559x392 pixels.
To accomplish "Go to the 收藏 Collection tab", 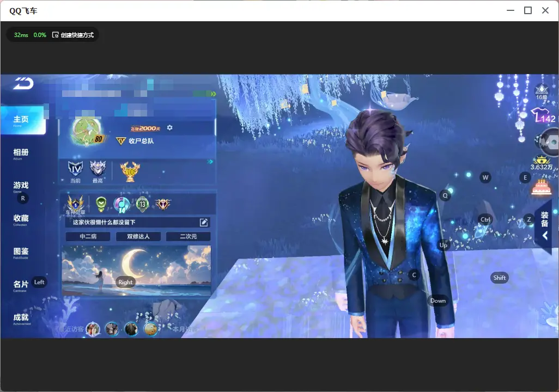I will (x=21, y=219).
